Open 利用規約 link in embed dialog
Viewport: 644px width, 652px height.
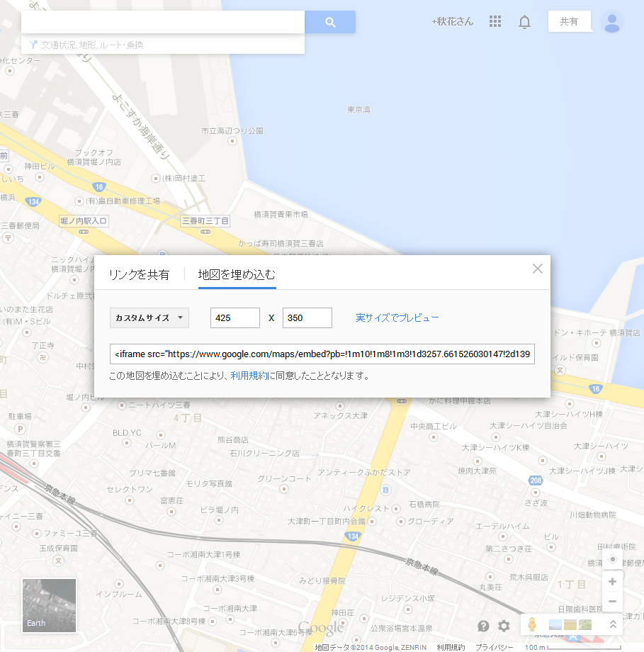click(249, 376)
